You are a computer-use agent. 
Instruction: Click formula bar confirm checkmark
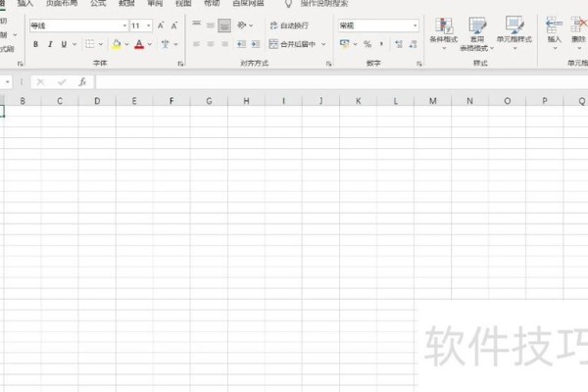(x=62, y=81)
